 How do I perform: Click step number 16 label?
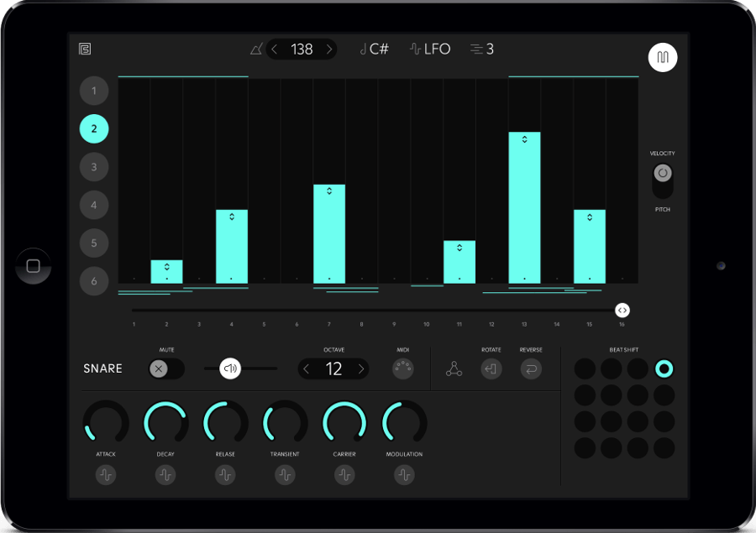click(622, 324)
